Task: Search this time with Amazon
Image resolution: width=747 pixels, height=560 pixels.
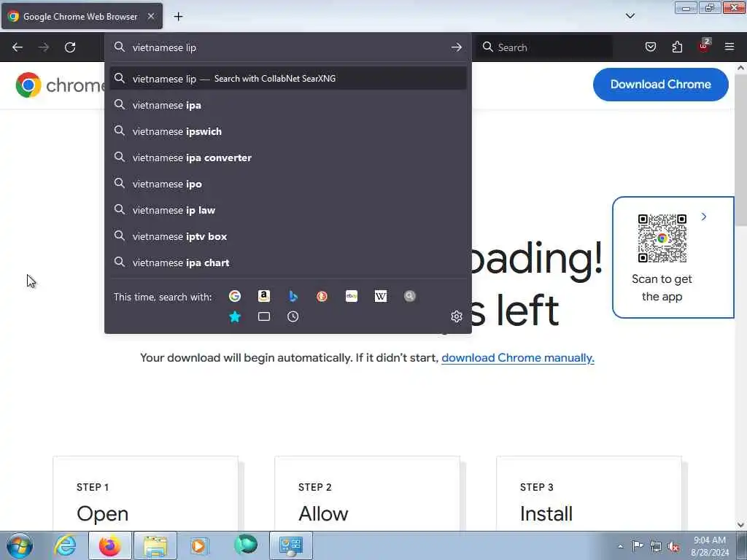Action: (x=264, y=296)
